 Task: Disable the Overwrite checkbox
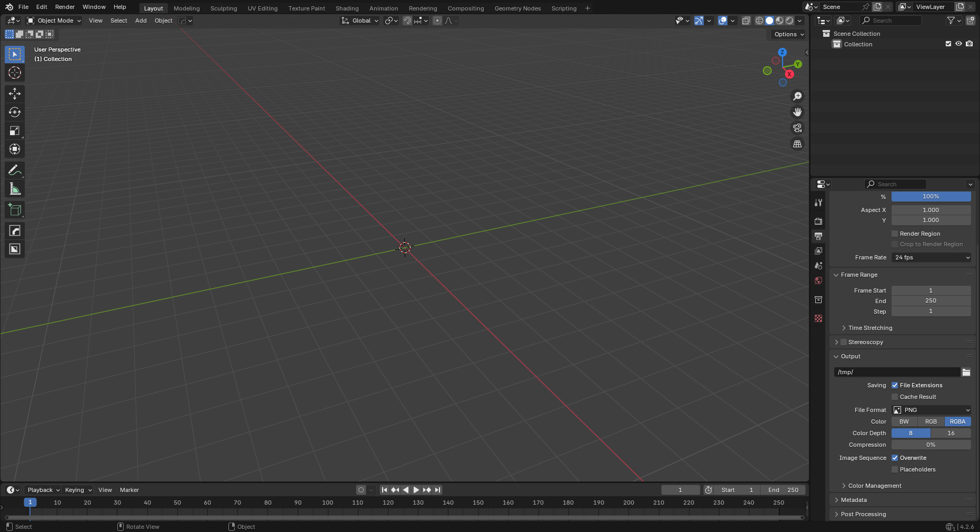pyautogui.click(x=895, y=458)
